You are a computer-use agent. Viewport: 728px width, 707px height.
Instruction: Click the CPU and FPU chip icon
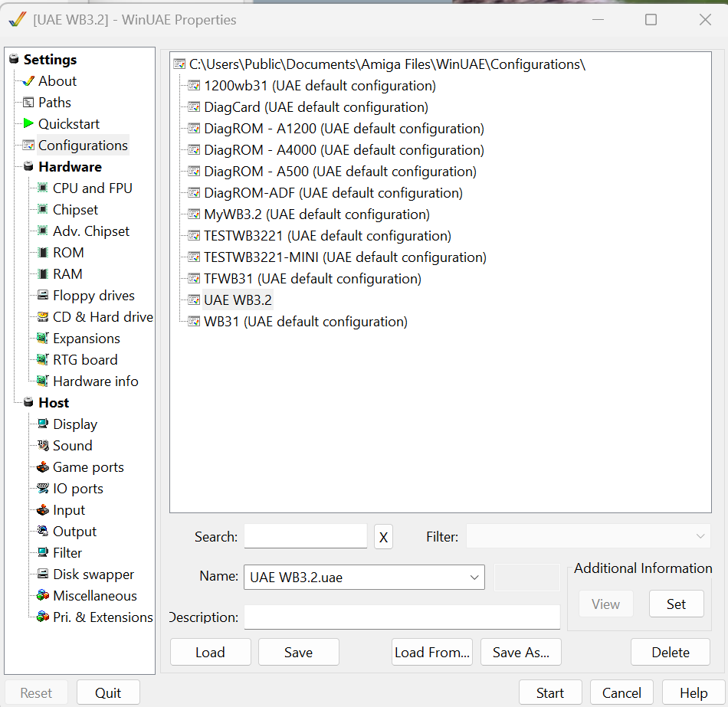[43, 188]
